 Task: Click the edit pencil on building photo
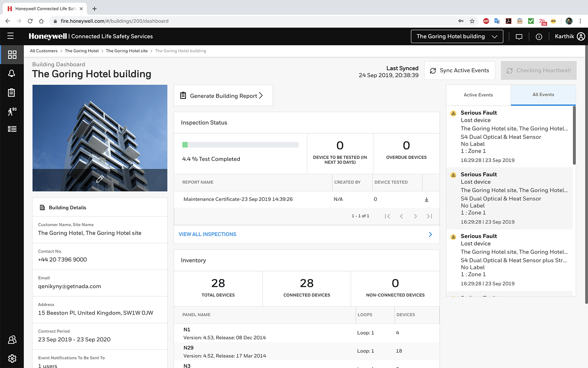[x=100, y=179]
